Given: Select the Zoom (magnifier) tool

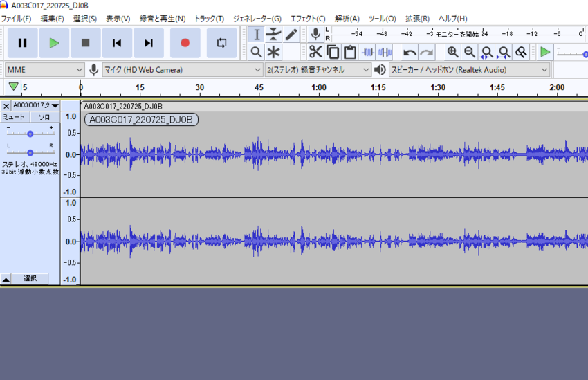Looking at the screenshot, I should pyautogui.click(x=257, y=52).
